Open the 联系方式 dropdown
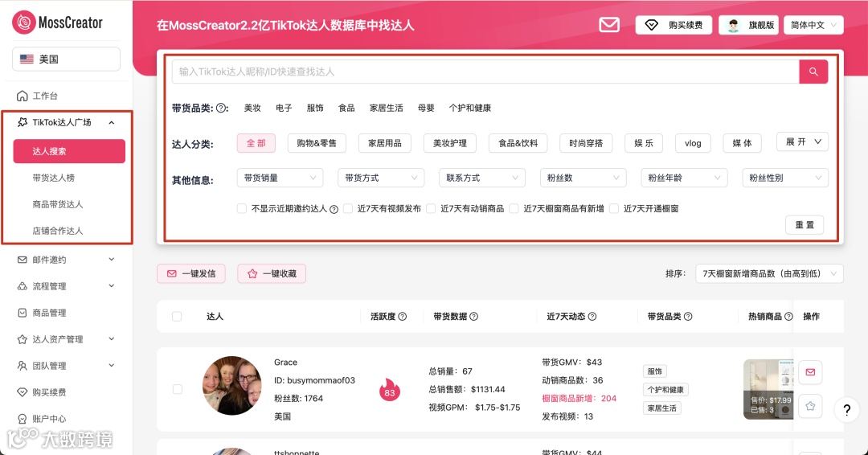868x455 pixels. 482,178
